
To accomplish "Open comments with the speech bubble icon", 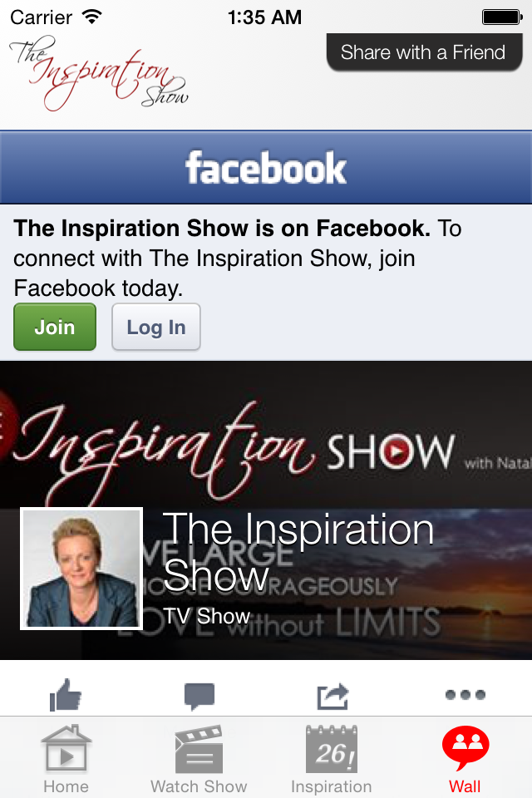I will pos(199,697).
